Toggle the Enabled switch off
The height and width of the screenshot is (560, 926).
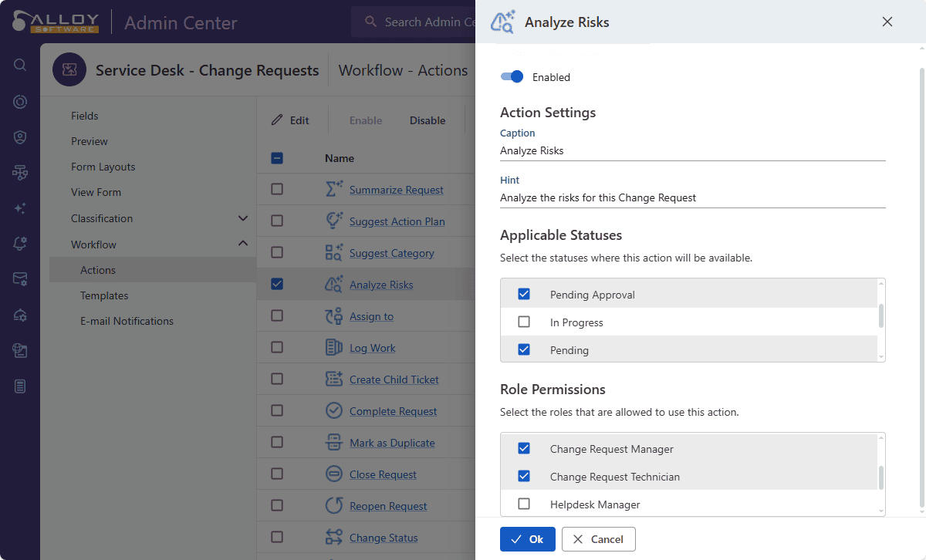[x=512, y=76]
